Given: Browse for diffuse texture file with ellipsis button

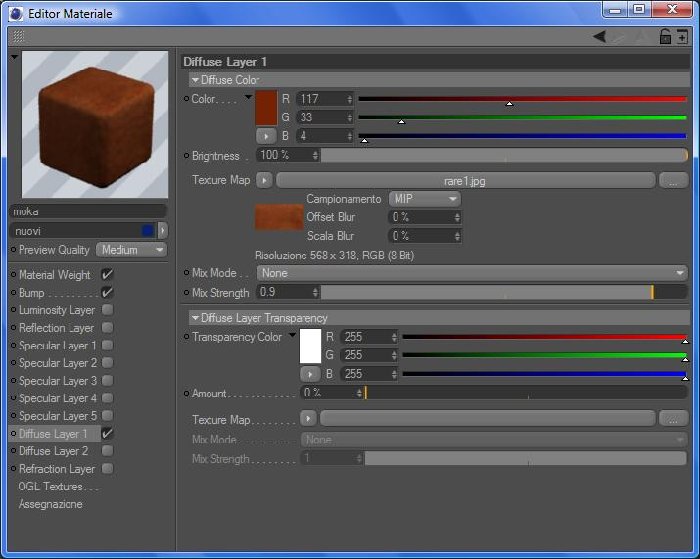Looking at the screenshot, I should [673, 181].
